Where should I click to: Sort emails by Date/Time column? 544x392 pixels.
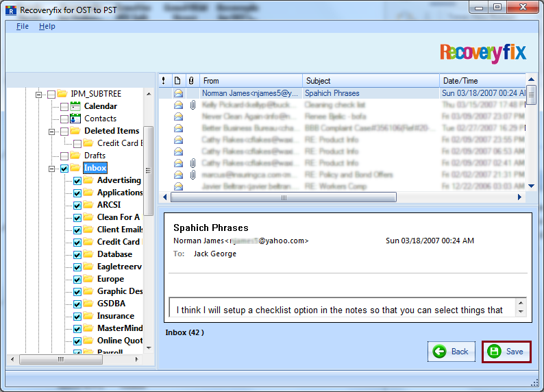click(482, 81)
